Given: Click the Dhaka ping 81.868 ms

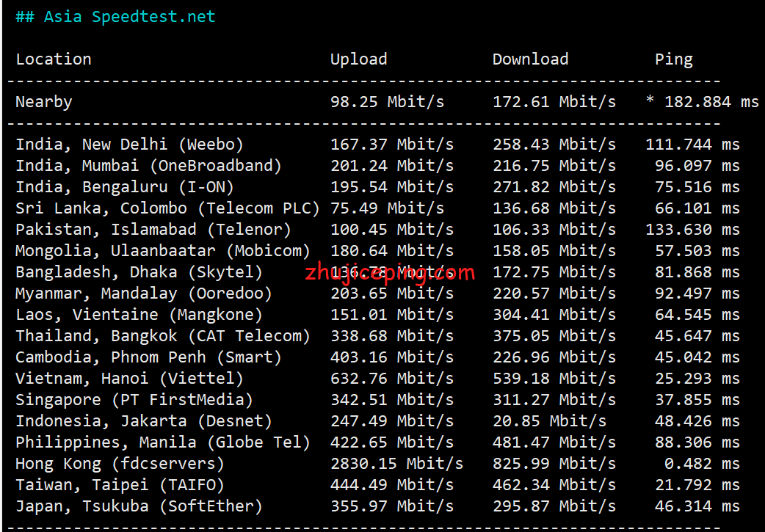Looking at the screenshot, I should (x=697, y=272).
